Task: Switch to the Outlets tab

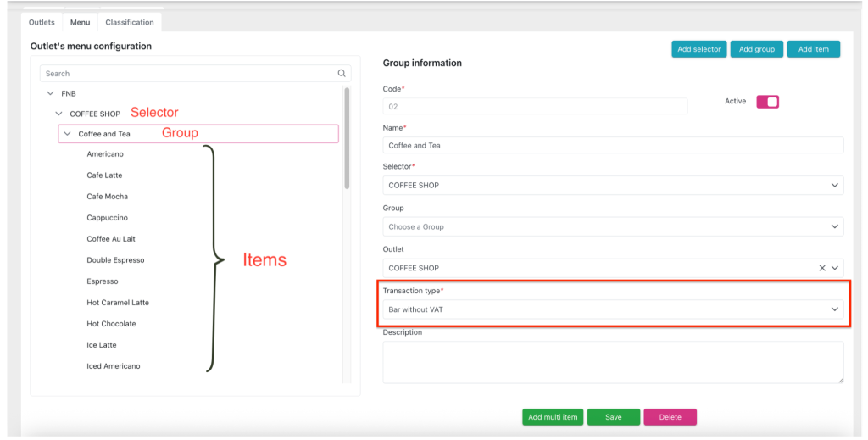Action: tap(42, 22)
